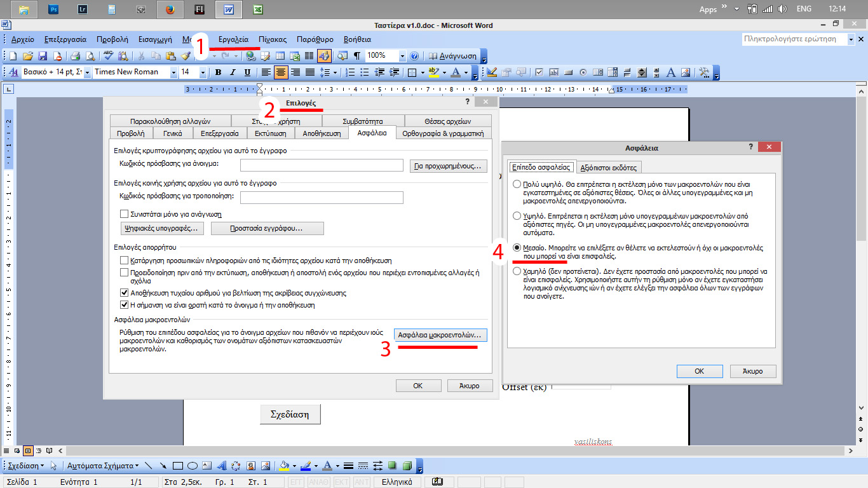Open Print Preview from the toolbar
This screenshot has height=488, width=868.
(x=90, y=56)
